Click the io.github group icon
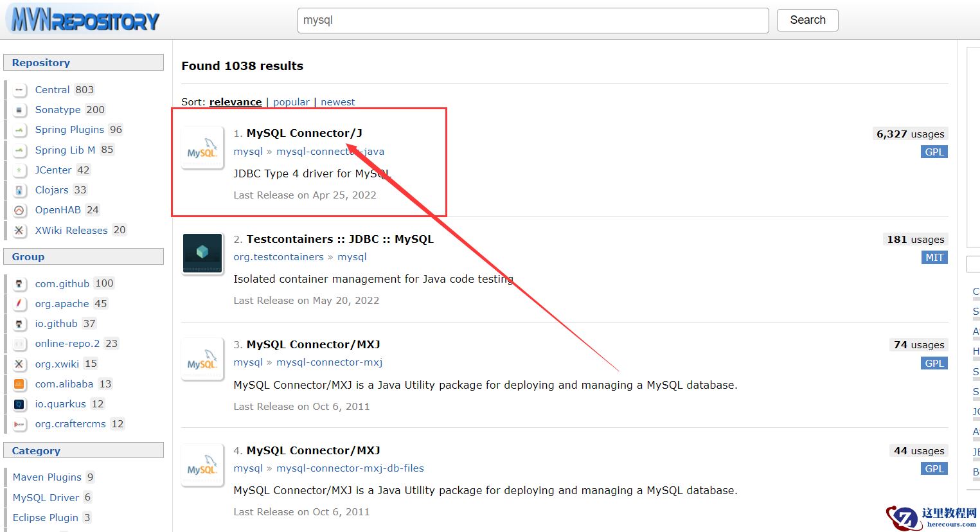Screen dimensions: 980x532 click(x=19, y=324)
